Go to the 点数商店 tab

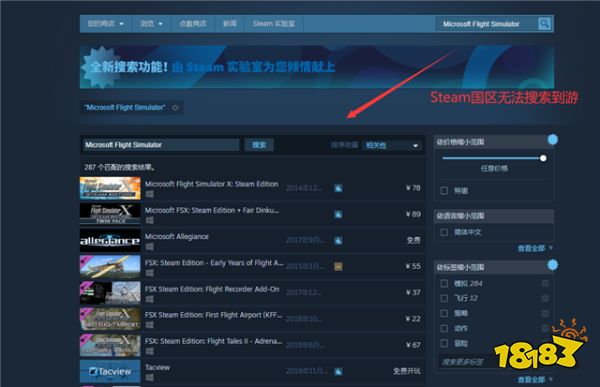(192, 24)
